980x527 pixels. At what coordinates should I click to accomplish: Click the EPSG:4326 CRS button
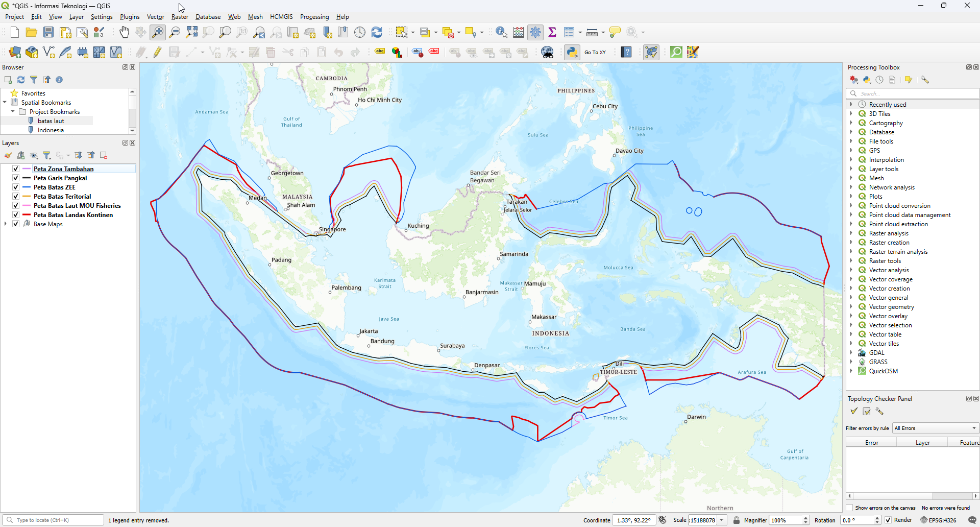tap(938, 520)
